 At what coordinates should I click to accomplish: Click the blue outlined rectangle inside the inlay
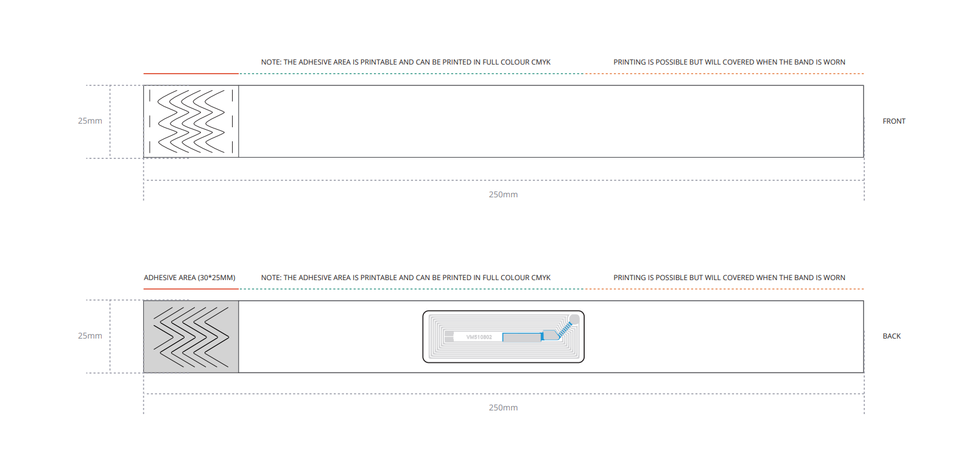pos(522,337)
